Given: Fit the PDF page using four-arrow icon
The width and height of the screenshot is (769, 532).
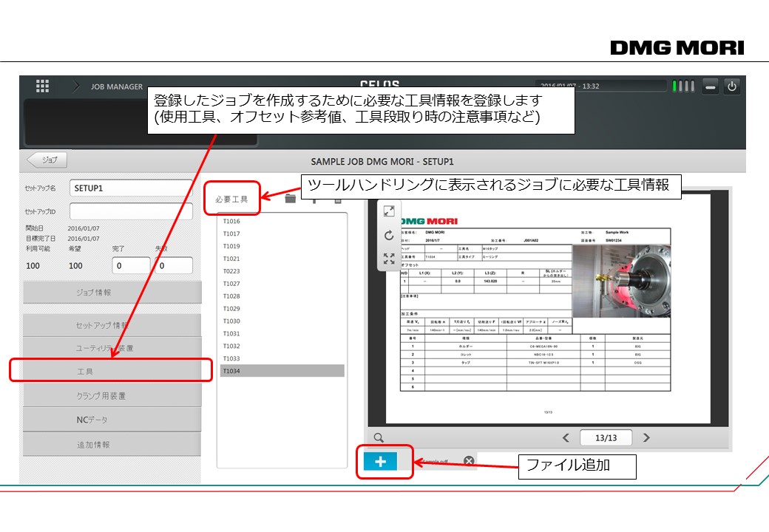Looking at the screenshot, I should pos(389,259).
